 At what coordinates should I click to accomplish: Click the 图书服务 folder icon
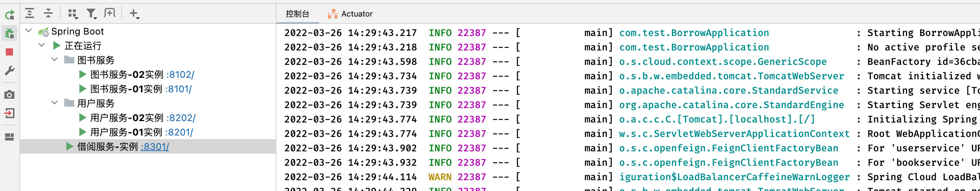tap(69, 59)
